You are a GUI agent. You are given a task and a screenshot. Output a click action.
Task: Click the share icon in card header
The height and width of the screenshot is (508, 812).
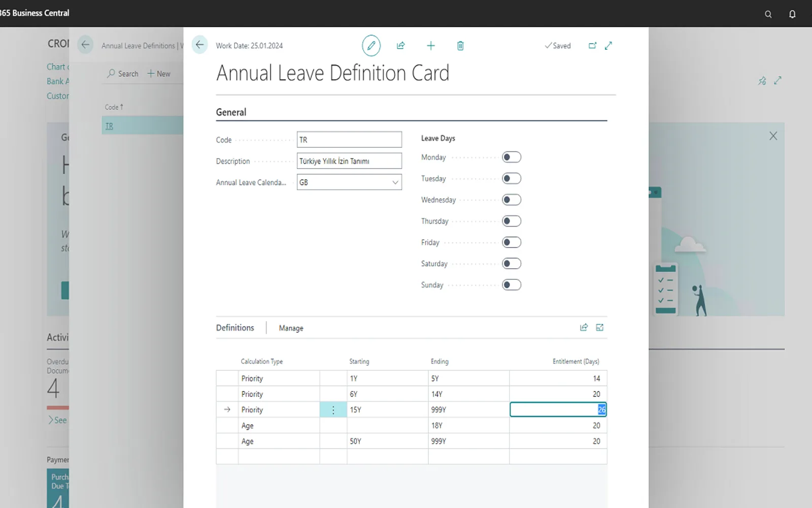(401, 46)
